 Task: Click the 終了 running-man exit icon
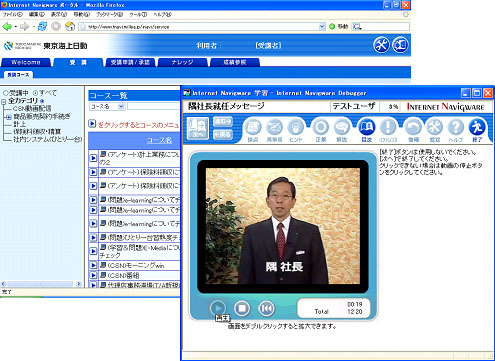pos(477,127)
